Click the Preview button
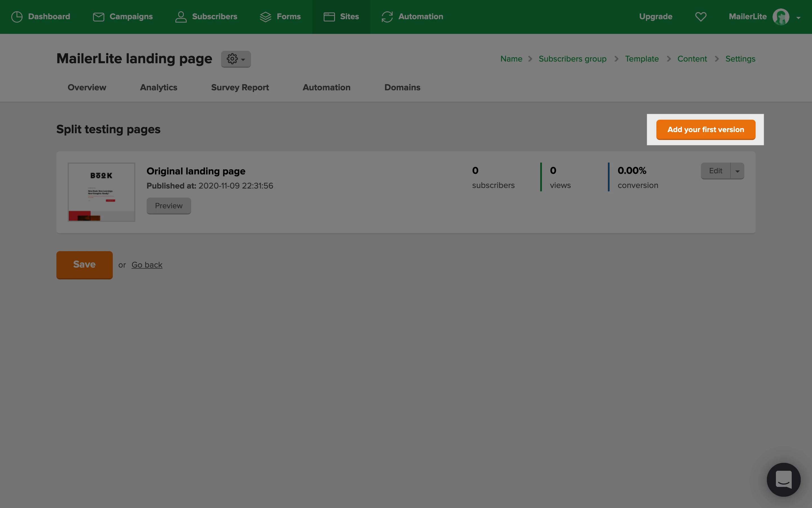The height and width of the screenshot is (508, 812). coord(169,206)
